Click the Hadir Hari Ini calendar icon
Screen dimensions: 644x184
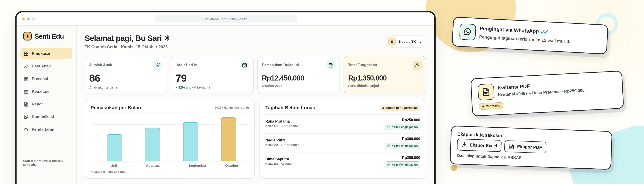(x=244, y=65)
